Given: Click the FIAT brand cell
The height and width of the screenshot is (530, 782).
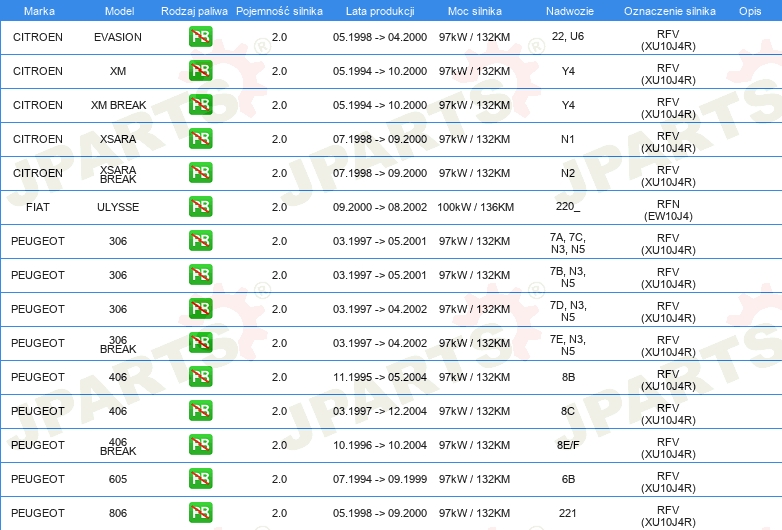Looking at the screenshot, I should point(38,207).
